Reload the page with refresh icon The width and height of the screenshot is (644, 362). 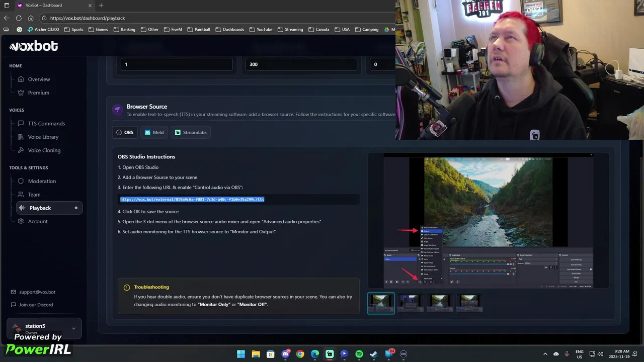(19, 18)
